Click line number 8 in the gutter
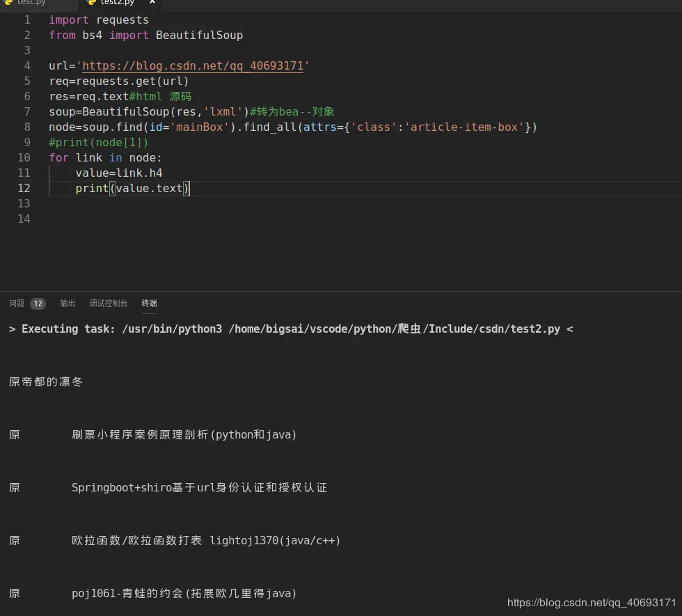 [27, 127]
